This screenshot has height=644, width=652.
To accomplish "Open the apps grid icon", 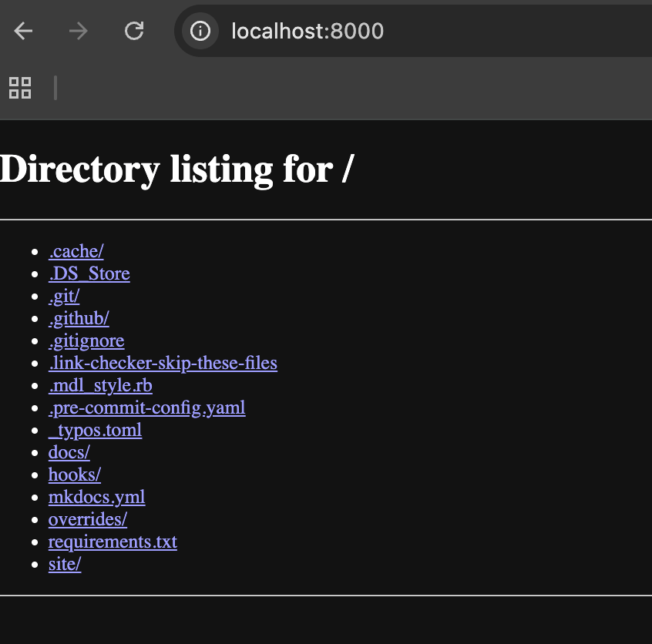I will coord(20,88).
